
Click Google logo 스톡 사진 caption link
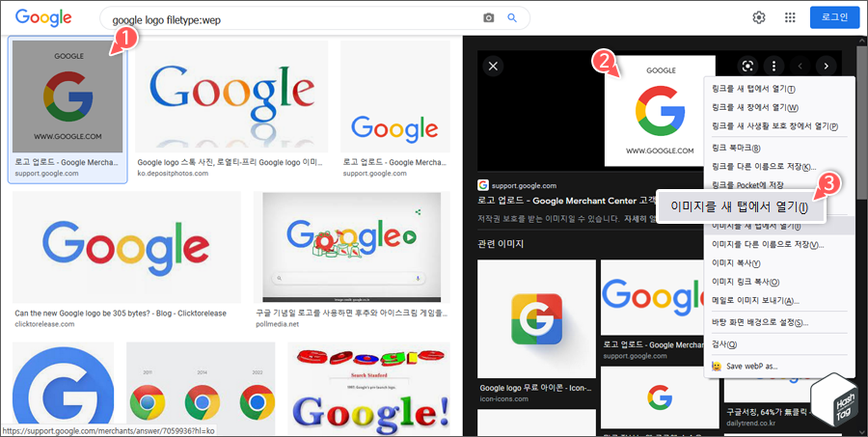(230, 163)
